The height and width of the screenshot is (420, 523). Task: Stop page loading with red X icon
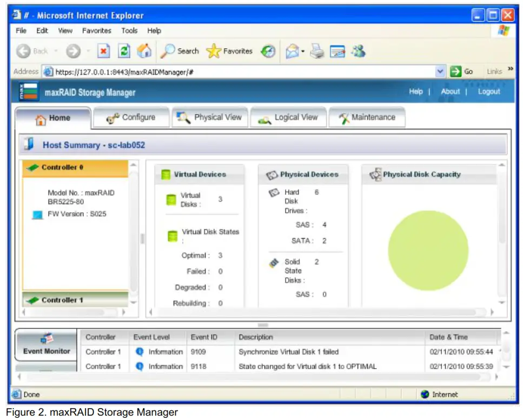click(104, 51)
